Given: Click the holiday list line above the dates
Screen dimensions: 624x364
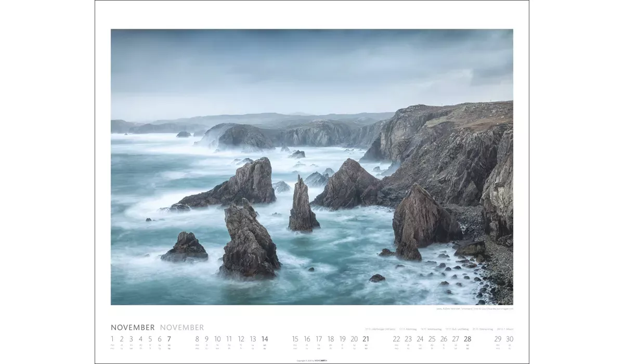Looking at the screenshot, I should pyautogui.click(x=439, y=329).
